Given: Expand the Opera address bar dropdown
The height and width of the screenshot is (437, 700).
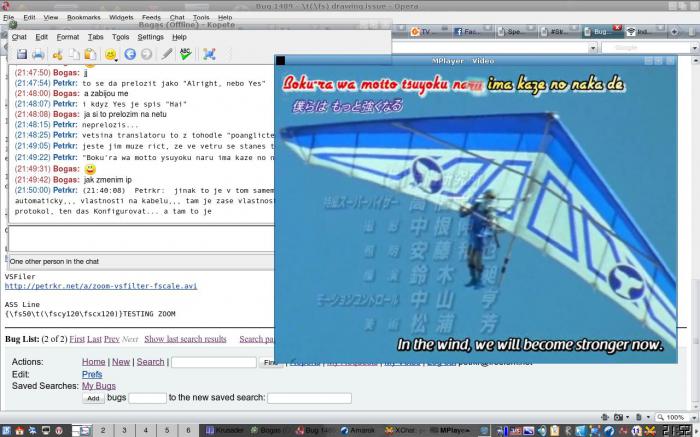Looking at the screenshot, I should tap(593, 48).
